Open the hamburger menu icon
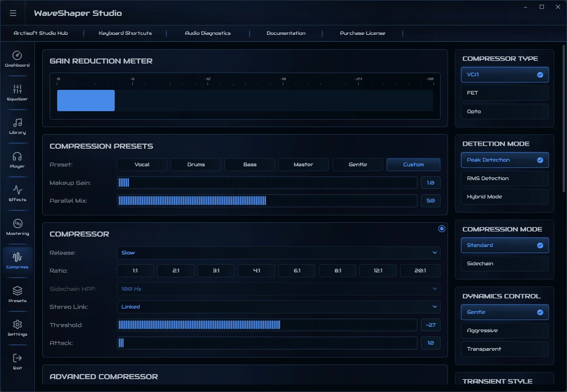 click(x=13, y=13)
